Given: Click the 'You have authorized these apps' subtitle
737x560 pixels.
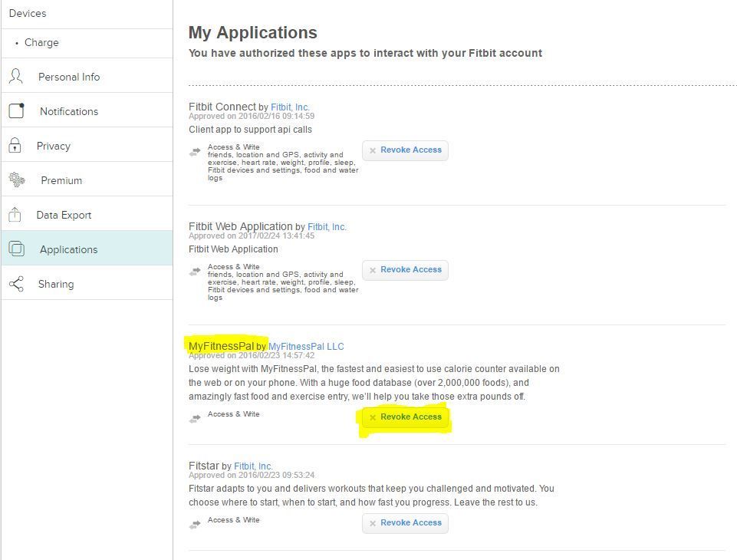Looking at the screenshot, I should 365,53.
